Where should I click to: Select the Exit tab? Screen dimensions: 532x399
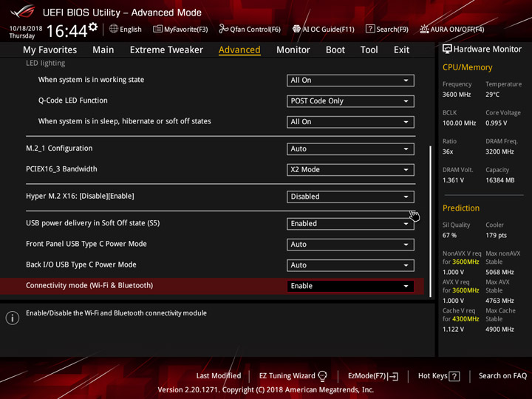[401, 50]
